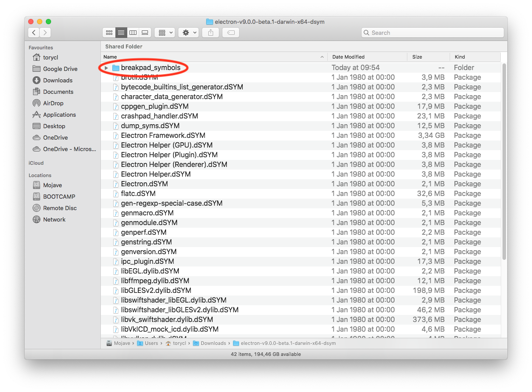Image resolution: width=532 pixels, height=392 pixels.
Task: Click the 3,34 GB size cell
Action: coord(431,136)
